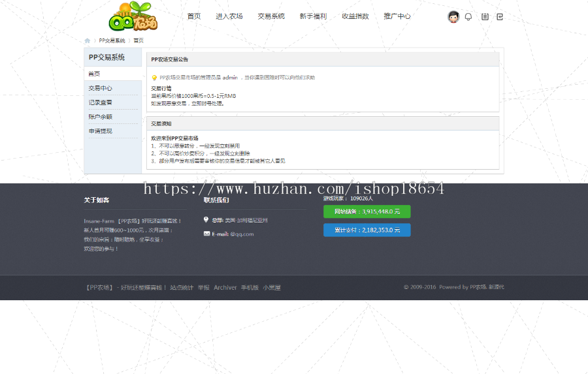The width and height of the screenshot is (588, 374).
Task: Click the 1000果币=0.5-1元RMB price line
Action: click(x=193, y=96)
